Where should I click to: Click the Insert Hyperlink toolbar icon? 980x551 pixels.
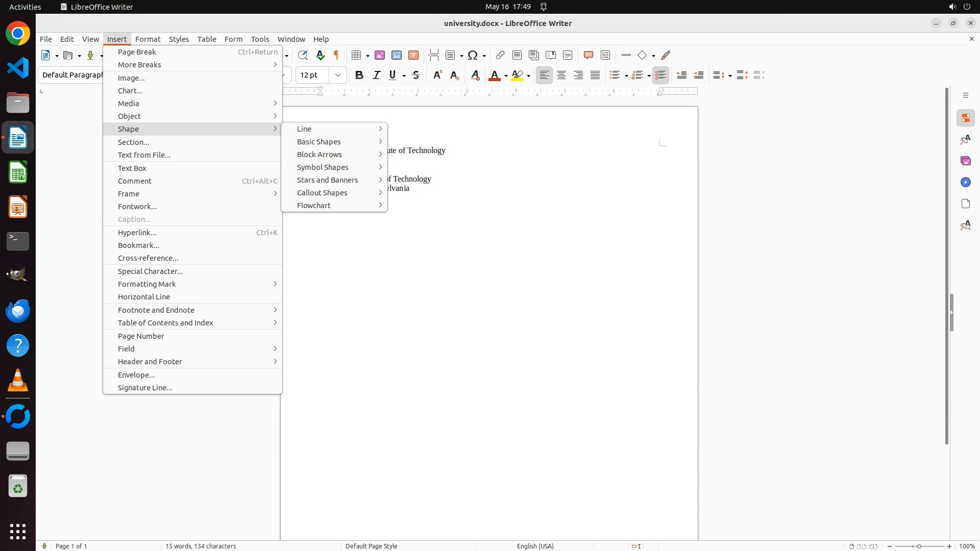[500, 55]
